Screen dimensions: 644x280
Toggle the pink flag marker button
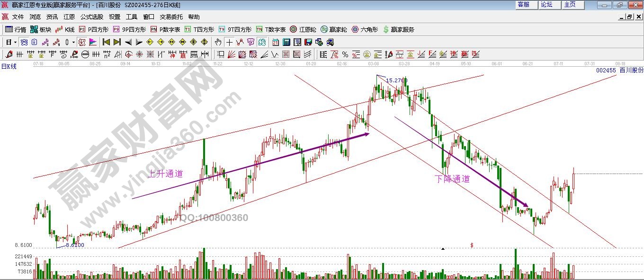(x=92, y=42)
